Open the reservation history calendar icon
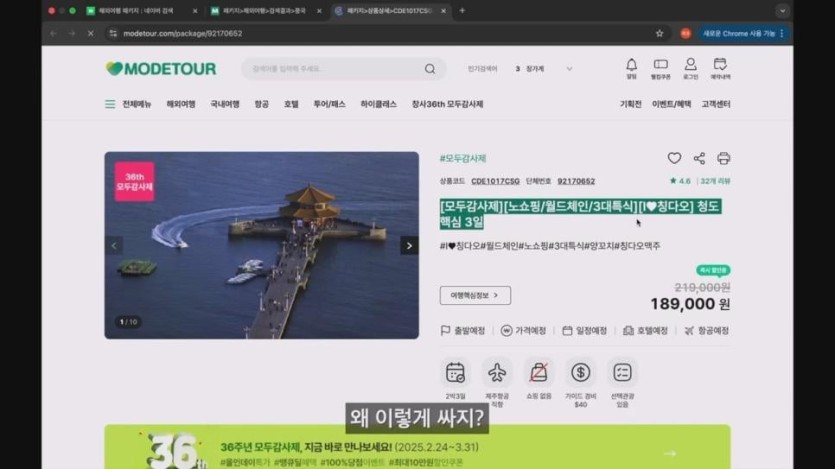 720,66
